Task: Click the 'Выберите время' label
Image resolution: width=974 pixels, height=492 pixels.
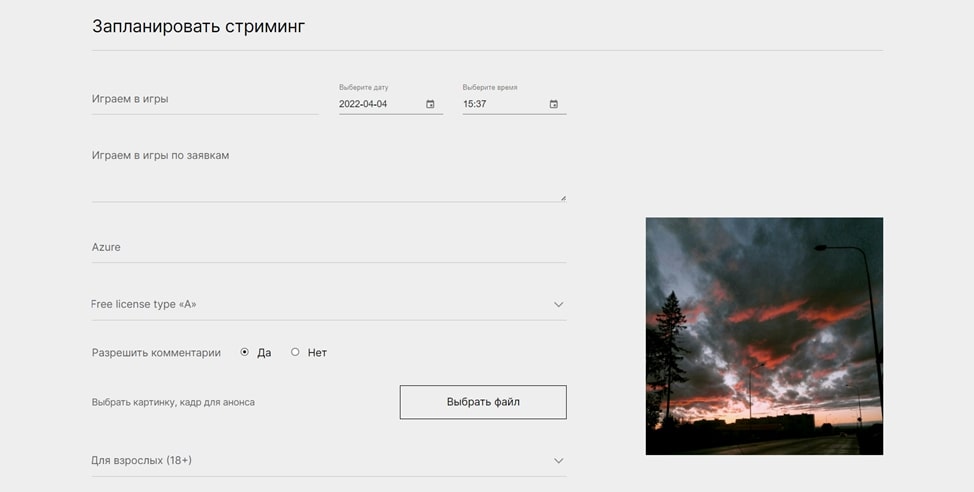Action: tap(489, 88)
